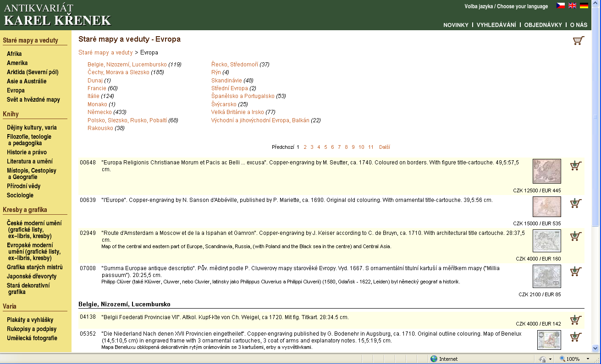Open O NÁS in the top menu
The image size is (601, 364).
[x=579, y=25]
